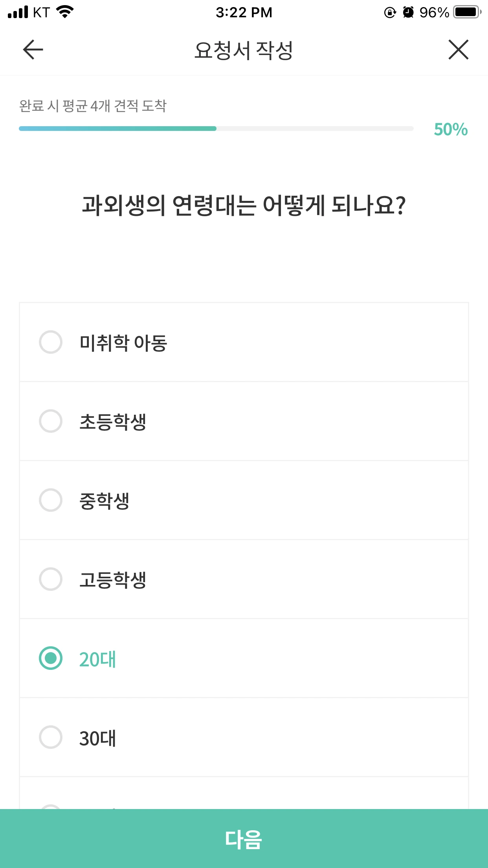Tap the battery icon in status bar
This screenshot has height=868, width=488.
467,12
